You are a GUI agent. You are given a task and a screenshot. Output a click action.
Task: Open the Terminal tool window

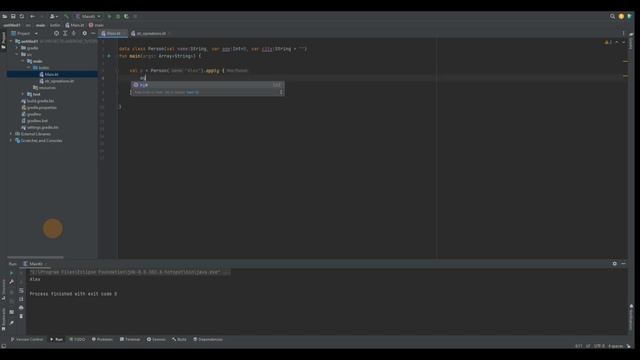click(130, 339)
